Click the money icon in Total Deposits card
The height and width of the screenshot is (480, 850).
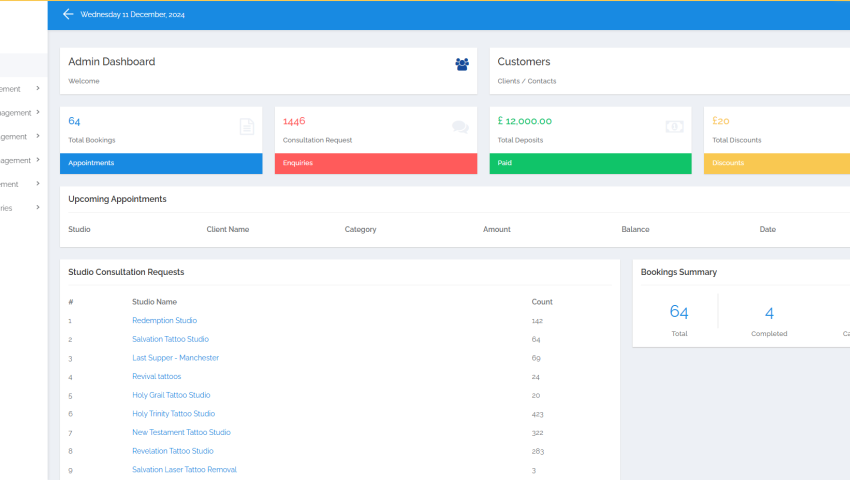coord(674,127)
